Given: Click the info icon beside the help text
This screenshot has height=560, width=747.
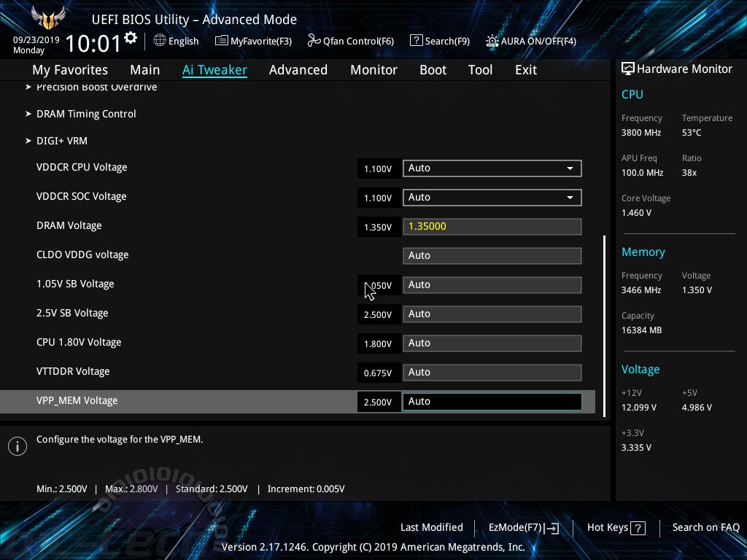Looking at the screenshot, I should coord(18,446).
